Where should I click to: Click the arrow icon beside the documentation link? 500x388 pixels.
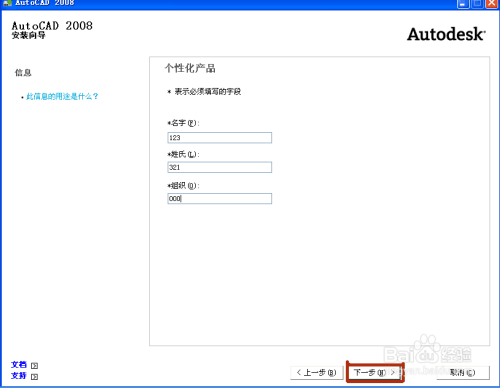click(34, 366)
